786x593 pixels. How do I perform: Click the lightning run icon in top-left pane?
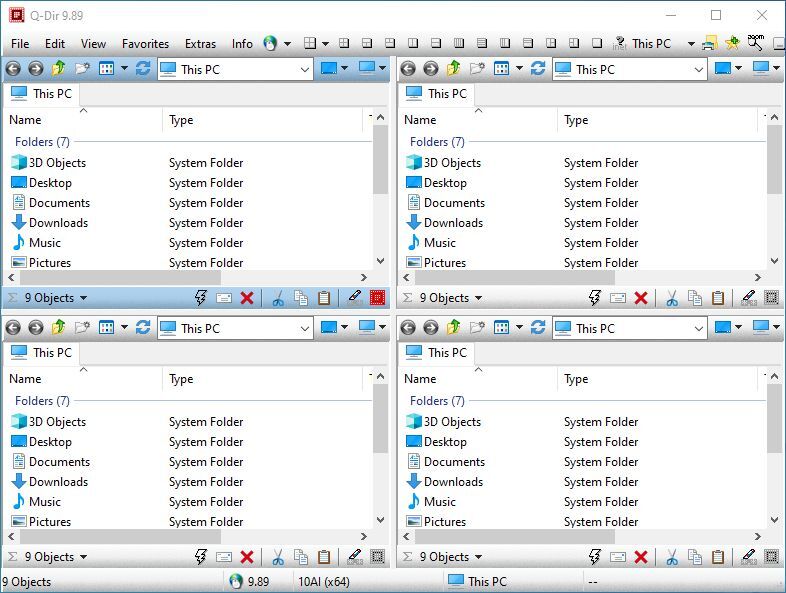point(201,298)
